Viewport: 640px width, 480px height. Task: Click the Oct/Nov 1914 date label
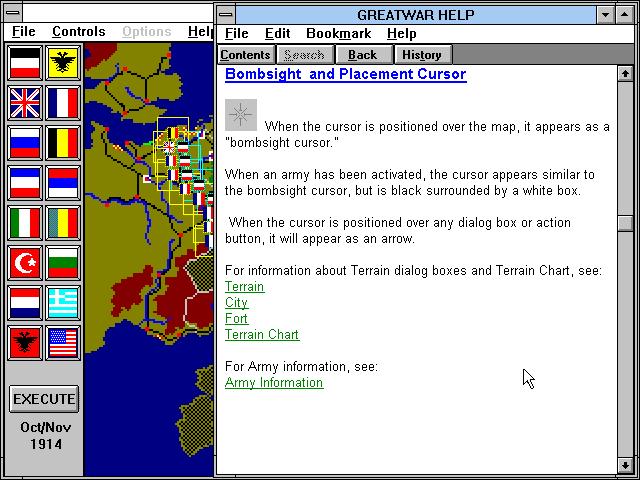(x=46, y=436)
